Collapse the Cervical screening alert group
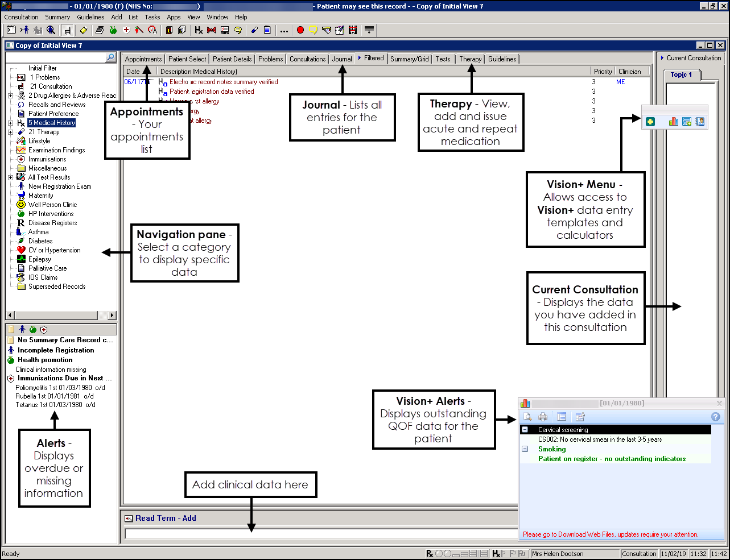The height and width of the screenshot is (560, 730). coord(525,430)
